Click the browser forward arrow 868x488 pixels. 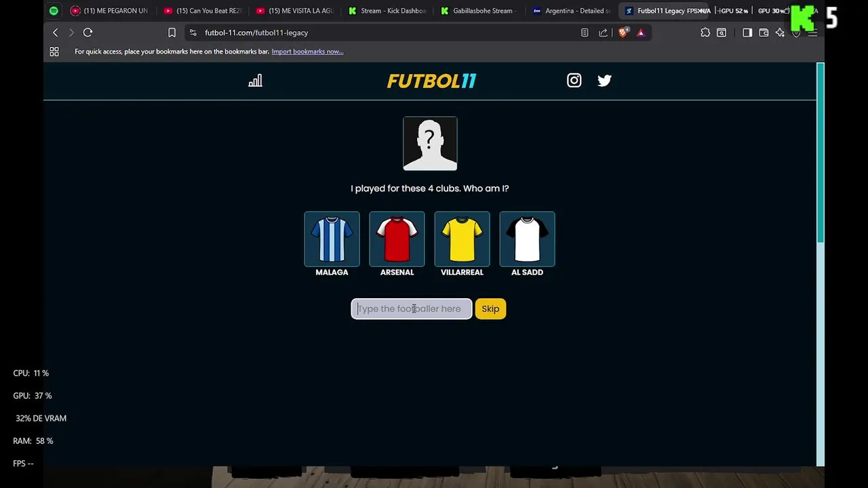pyautogui.click(x=71, y=33)
